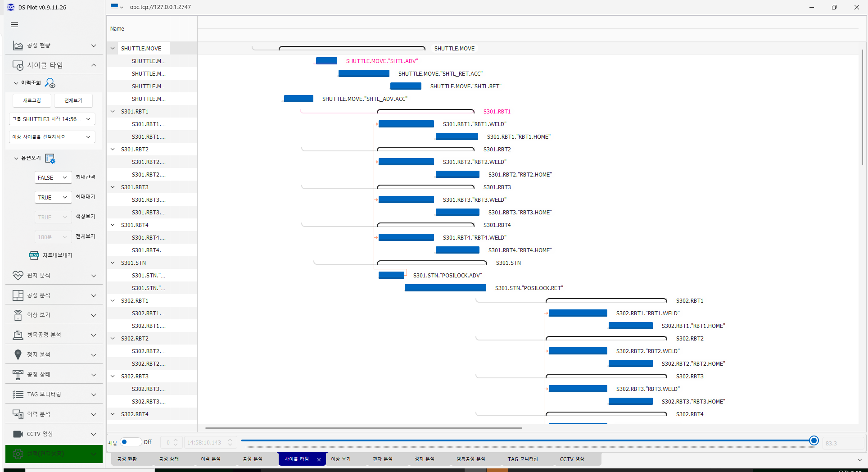Collapse the S301.STN tree node
868x472 pixels.
point(113,263)
